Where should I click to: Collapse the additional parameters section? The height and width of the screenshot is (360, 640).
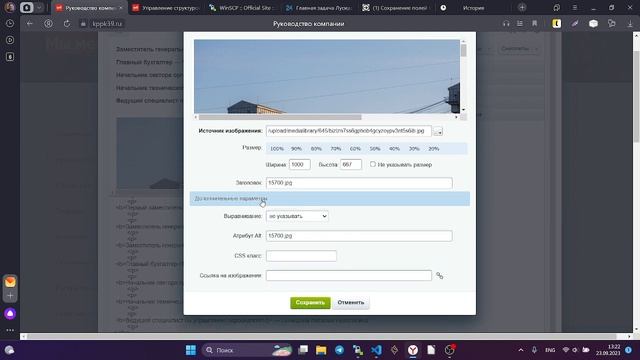pos(330,199)
